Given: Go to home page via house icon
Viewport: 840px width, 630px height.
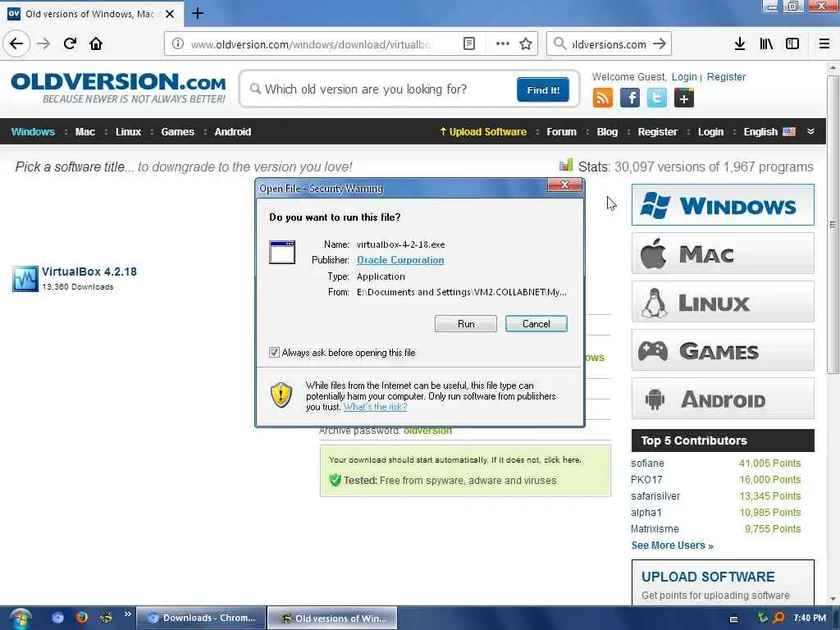Looking at the screenshot, I should [x=96, y=43].
